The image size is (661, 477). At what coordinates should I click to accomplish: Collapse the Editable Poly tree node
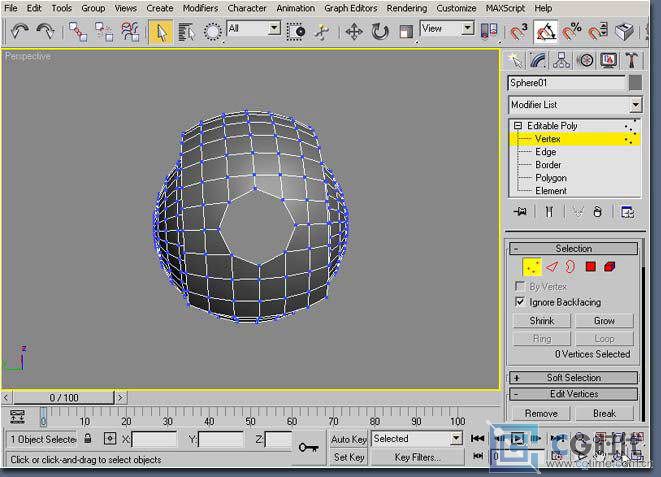click(518, 126)
